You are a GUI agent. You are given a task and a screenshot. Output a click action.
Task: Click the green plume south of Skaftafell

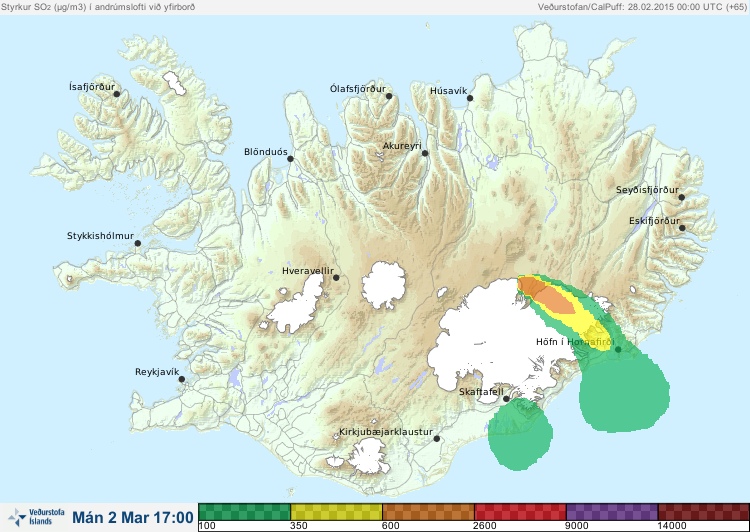tap(520, 435)
